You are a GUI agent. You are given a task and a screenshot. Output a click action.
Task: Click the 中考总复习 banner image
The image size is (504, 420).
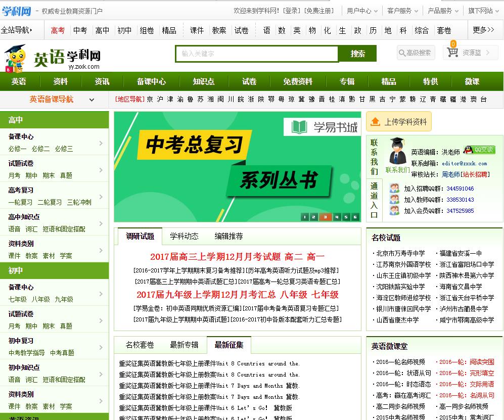click(238, 167)
